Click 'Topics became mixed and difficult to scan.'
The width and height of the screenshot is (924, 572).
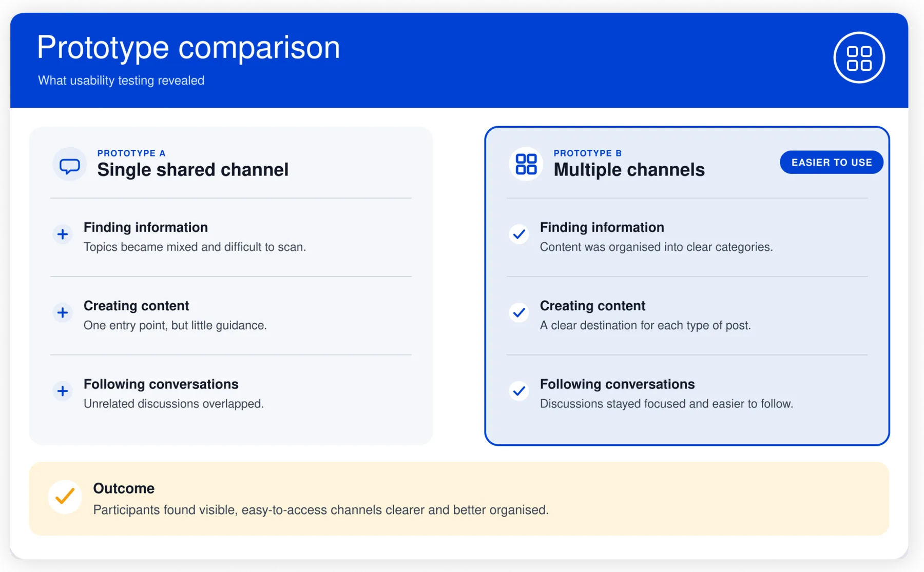coord(195,247)
